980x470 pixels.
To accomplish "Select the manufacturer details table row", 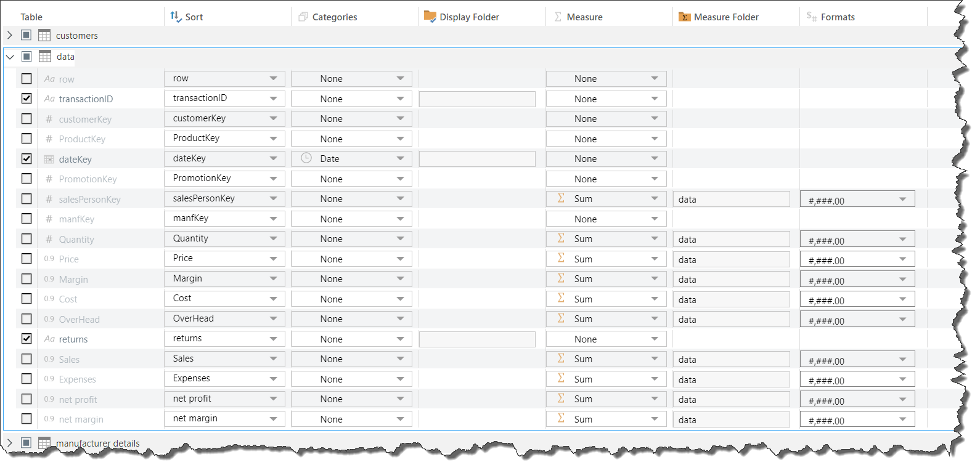I will (97, 443).
